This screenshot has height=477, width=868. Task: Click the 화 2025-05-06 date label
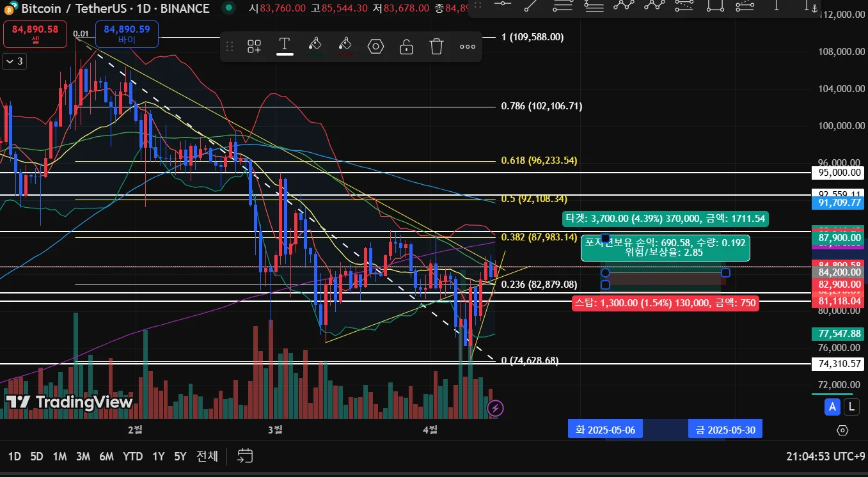pyautogui.click(x=606, y=430)
